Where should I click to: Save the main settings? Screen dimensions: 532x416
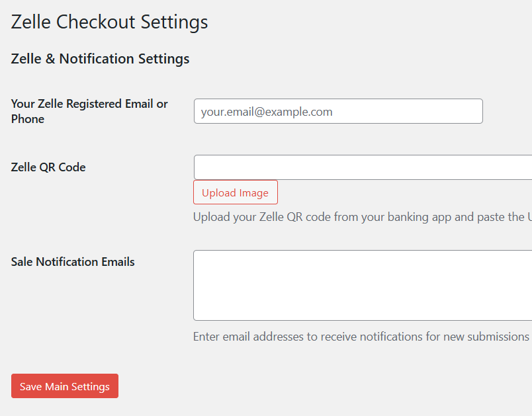65,386
